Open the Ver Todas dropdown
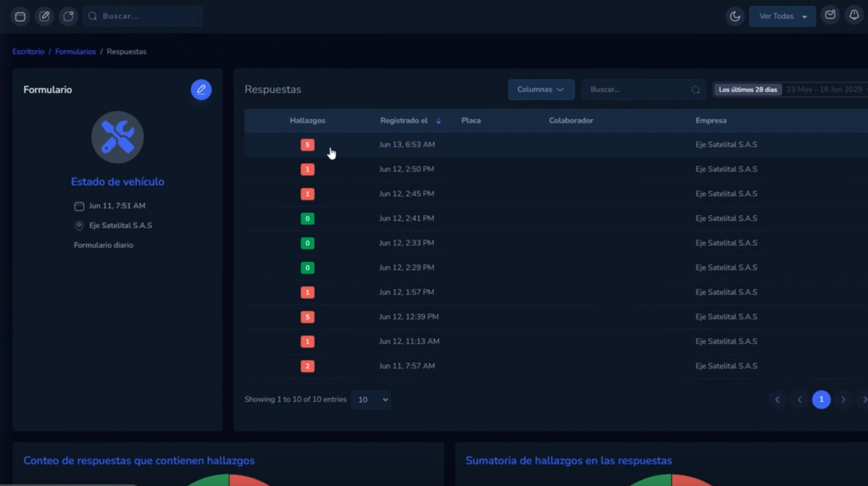The width and height of the screenshot is (868, 486). tap(782, 16)
